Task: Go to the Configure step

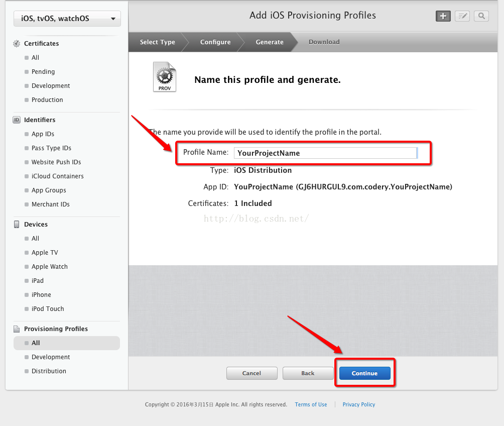Action: click(215, 42)
